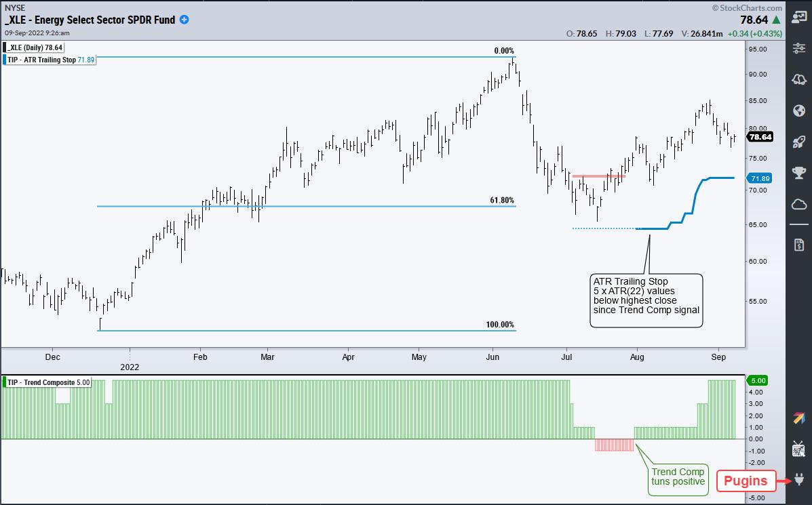Open the cloud icon in sidebar
This screenshot has width=812, height=505.
798,204
